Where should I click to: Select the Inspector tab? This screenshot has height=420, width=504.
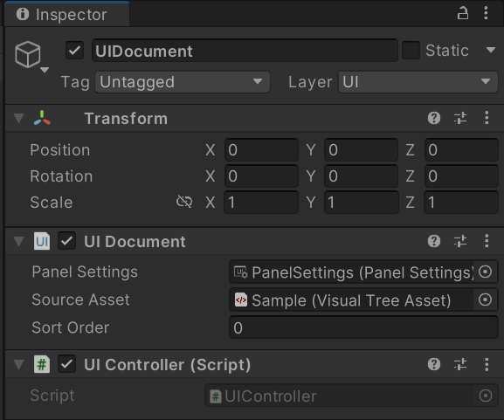(67, 15)
